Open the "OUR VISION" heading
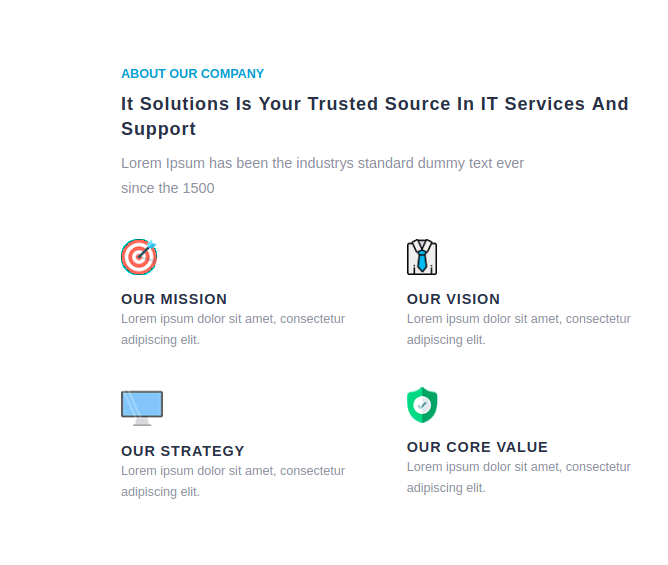 click(x=453, y=299)
